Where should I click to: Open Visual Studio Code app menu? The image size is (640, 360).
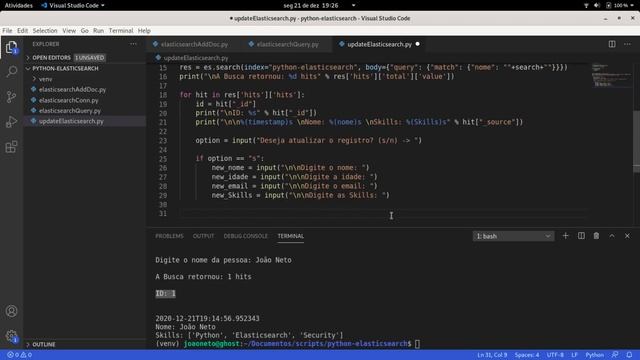(73, 5)
